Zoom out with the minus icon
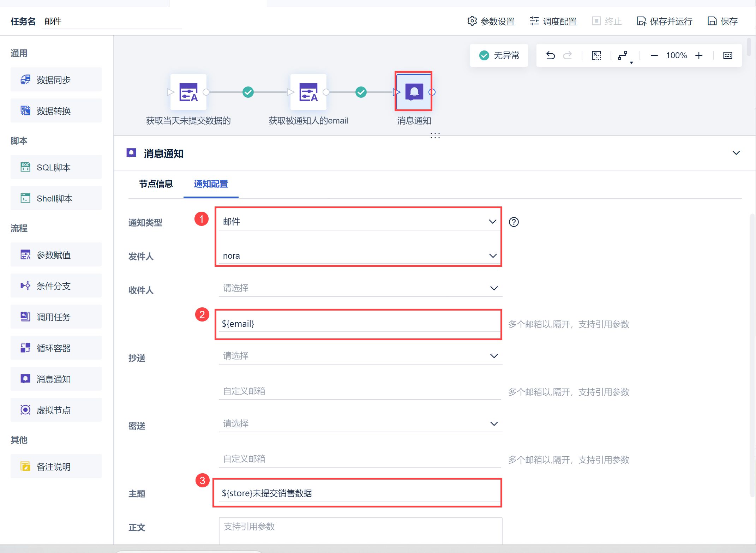 pyautogui.click(x=654, y=55)
